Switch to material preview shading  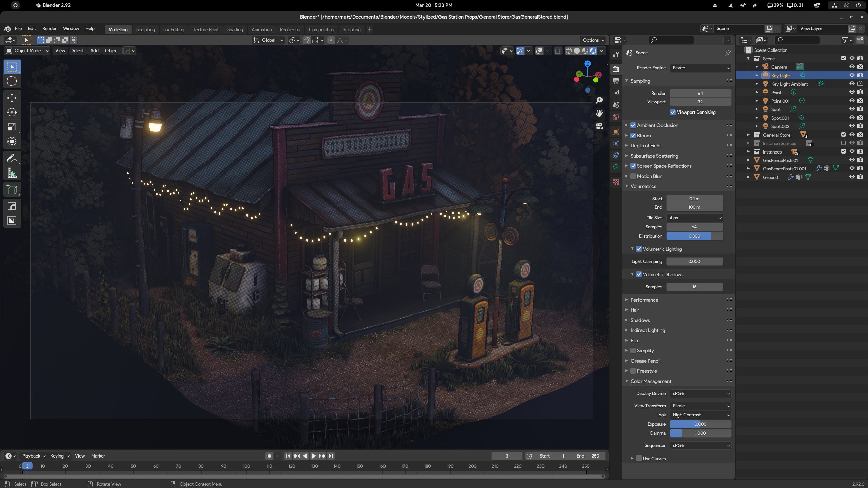[x=585, y=51]
